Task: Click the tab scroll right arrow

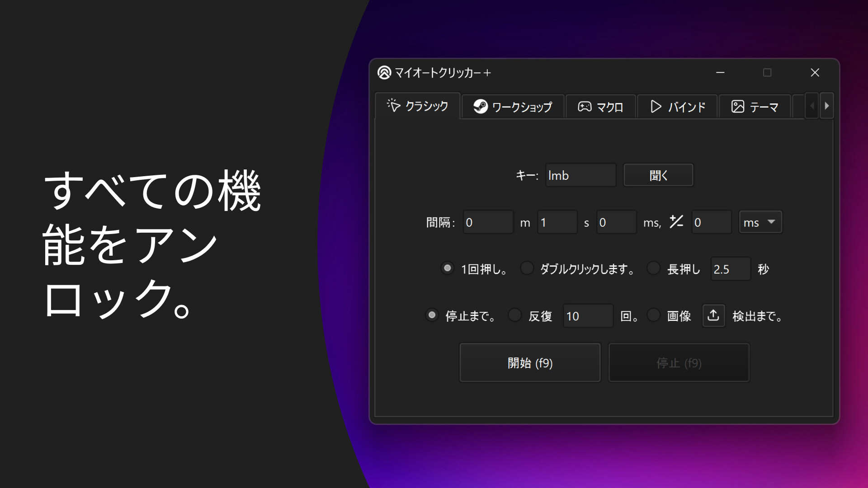Action: [x=827, y=106]
